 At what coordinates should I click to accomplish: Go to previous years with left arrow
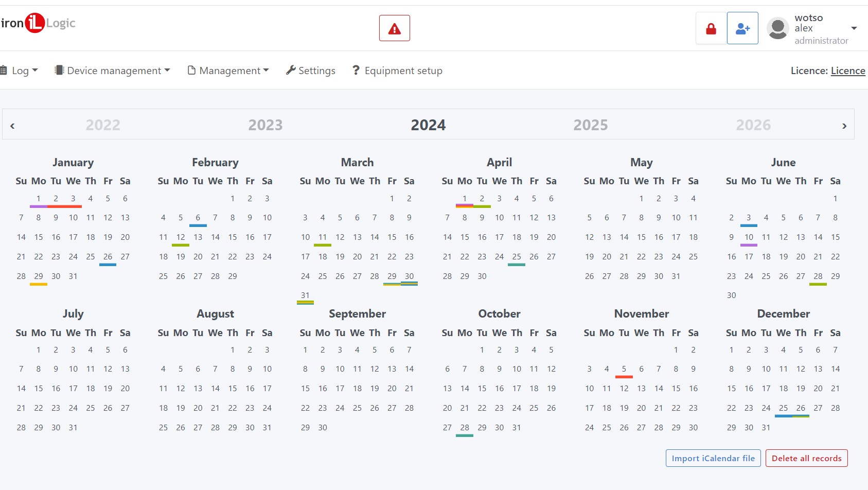point(12,126)
